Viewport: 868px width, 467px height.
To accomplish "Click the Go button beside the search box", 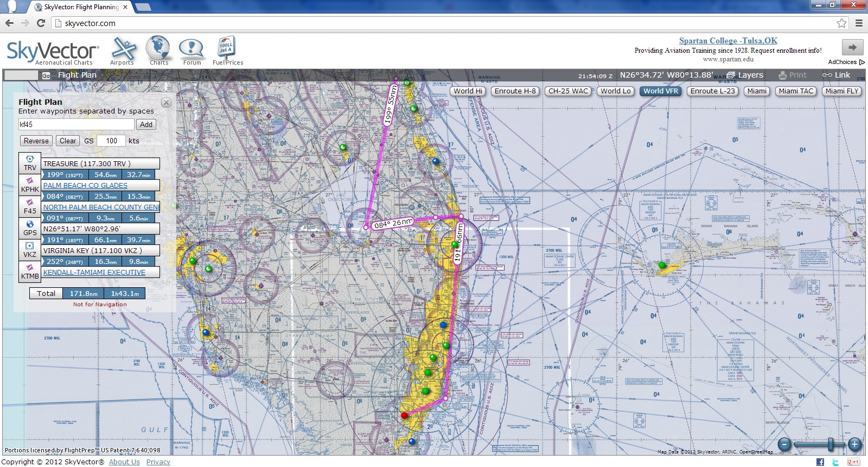I will point(46,75).
